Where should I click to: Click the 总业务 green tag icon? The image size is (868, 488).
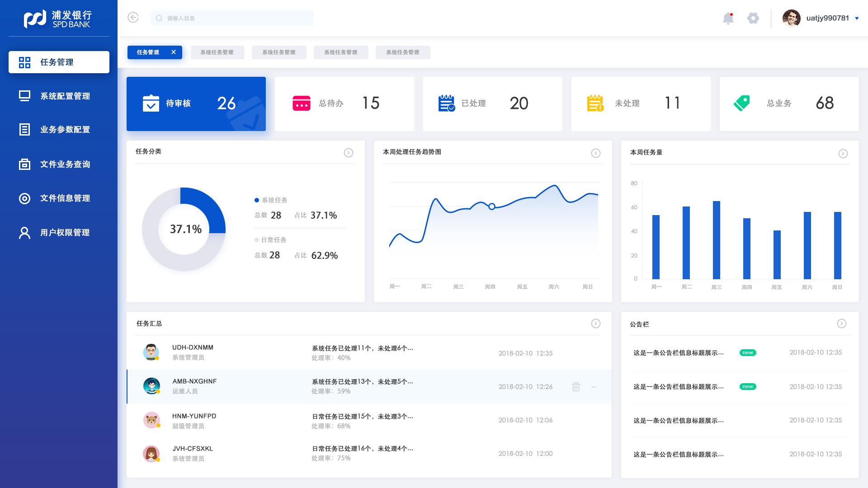[741, 103]
